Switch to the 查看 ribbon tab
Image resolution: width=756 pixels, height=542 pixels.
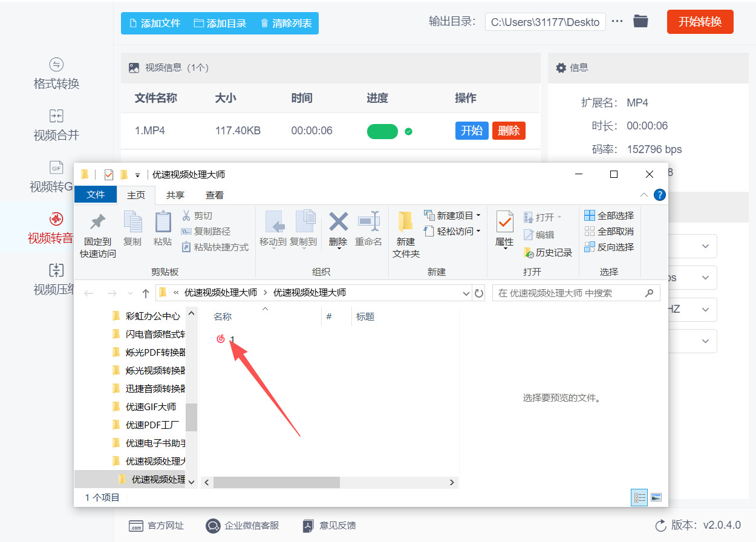[x=214, y=195]
